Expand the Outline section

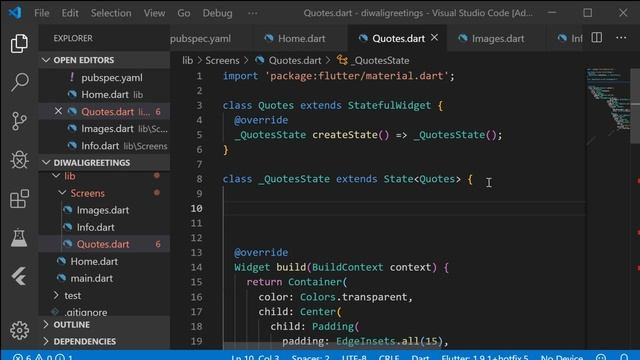pos(46,324)
